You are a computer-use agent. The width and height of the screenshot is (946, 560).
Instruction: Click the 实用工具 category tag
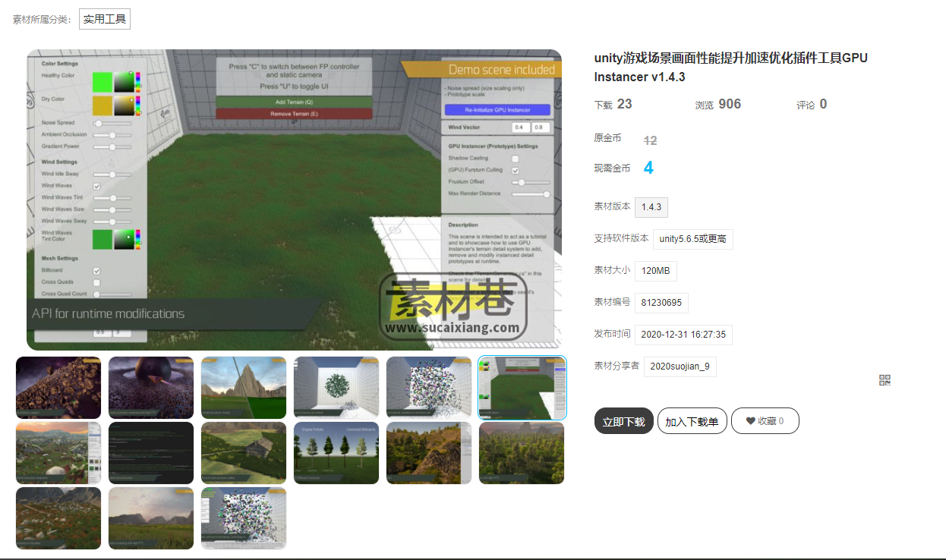(x=105, y=19)
